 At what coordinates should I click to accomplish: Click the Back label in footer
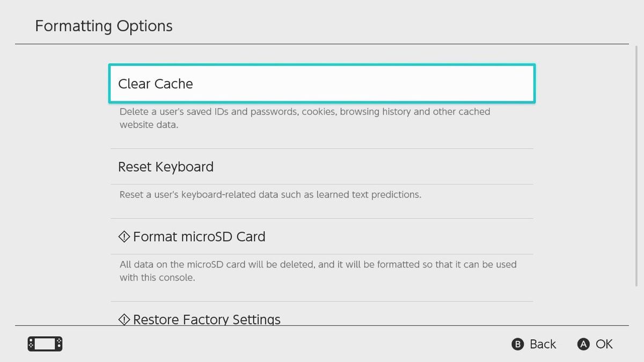(x=543, y=344)
